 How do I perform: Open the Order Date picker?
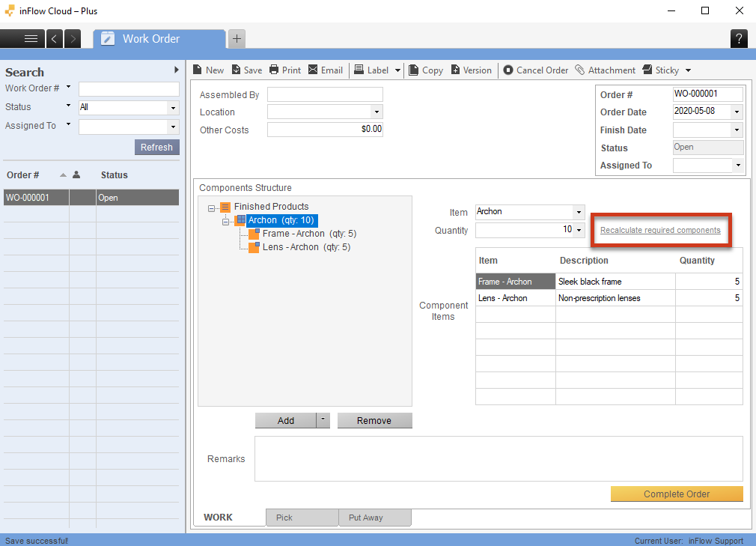click(737, 112)
